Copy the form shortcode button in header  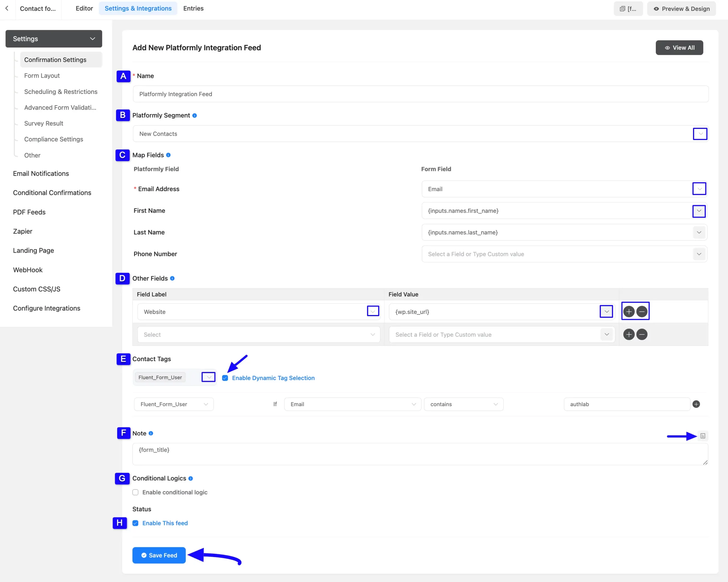pos(628,9)
